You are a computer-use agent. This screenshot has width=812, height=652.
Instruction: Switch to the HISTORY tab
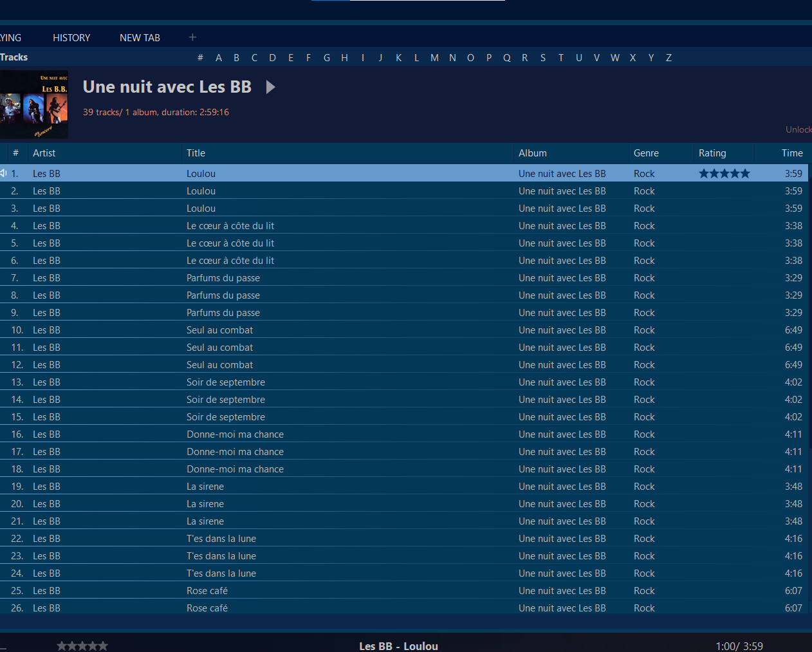click(x=71, y=38)
